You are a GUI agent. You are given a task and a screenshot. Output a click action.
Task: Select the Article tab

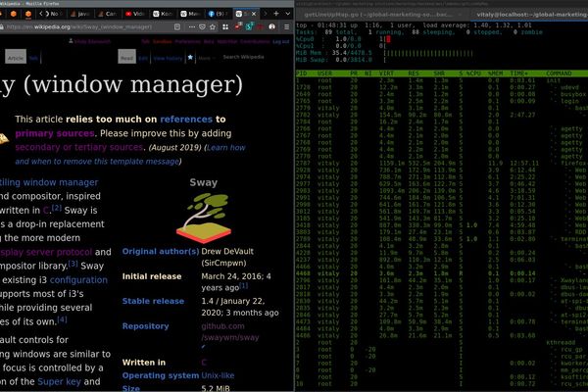[x=16, y=58]
